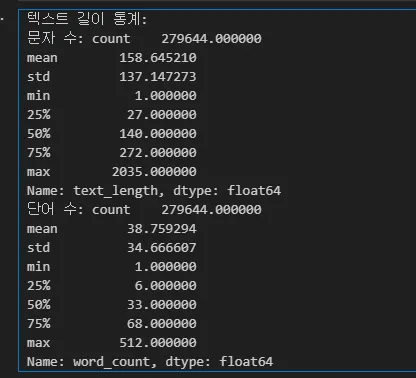Select min 1.000000 in the text_length statistics
Screen dimensions: 416x378
coord(166,96)
